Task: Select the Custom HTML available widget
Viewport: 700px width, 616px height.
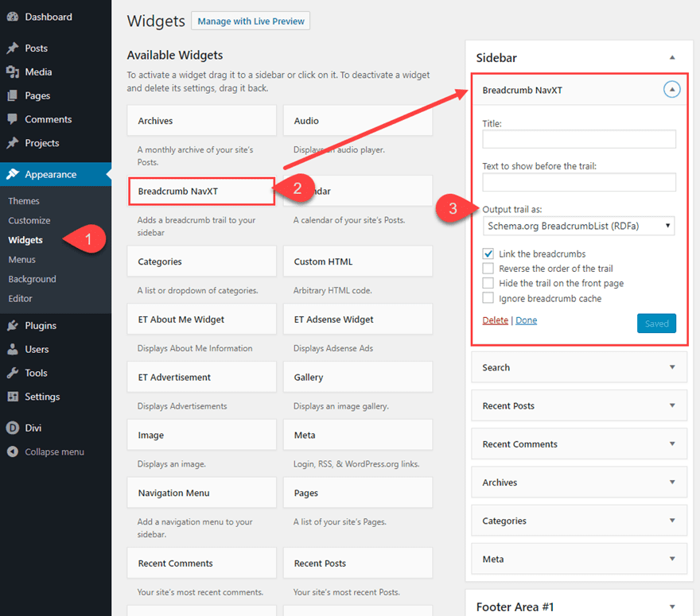Action: [x=358, y=262]
